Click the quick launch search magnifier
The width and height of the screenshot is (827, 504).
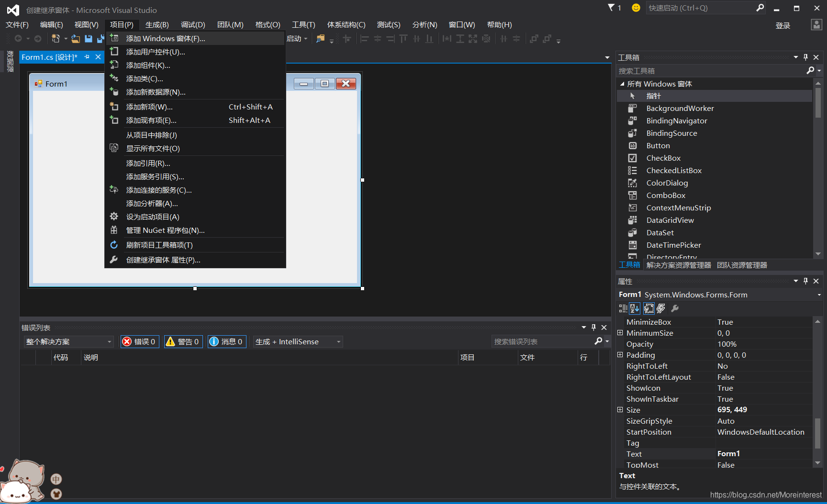point(760,8)
